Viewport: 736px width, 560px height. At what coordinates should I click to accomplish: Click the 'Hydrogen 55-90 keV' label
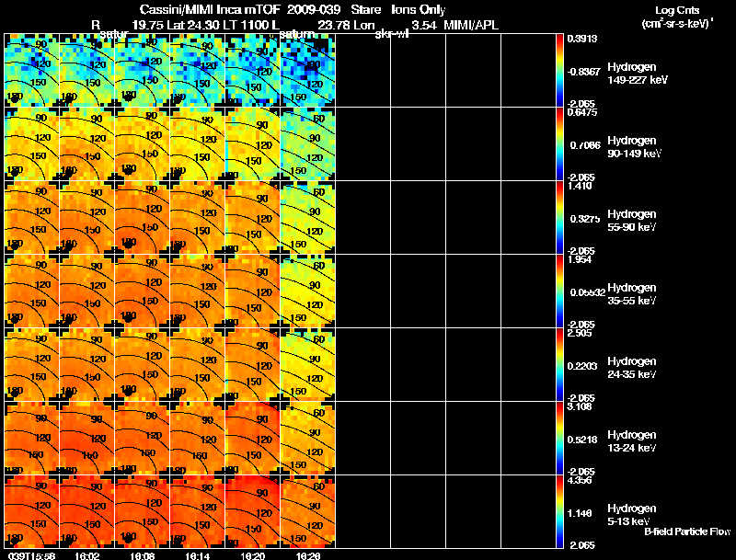(632, 221)
